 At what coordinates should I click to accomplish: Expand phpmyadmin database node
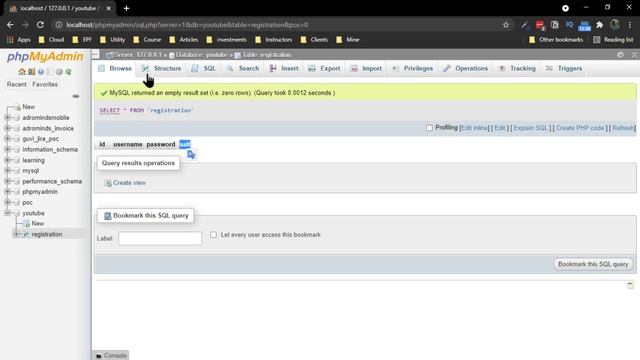(x=7, y=191)
